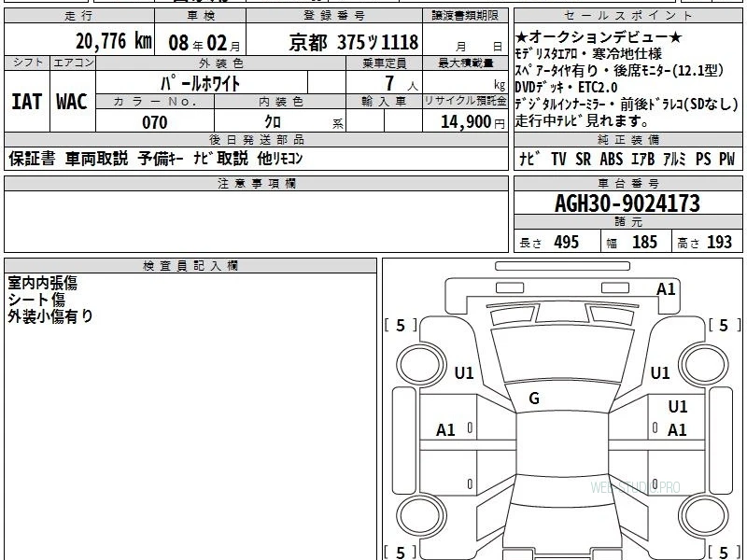The height and width of the screenshot is (560, 747).
Task: Click the 注意事項欄 section header
Action: [257, 183]
